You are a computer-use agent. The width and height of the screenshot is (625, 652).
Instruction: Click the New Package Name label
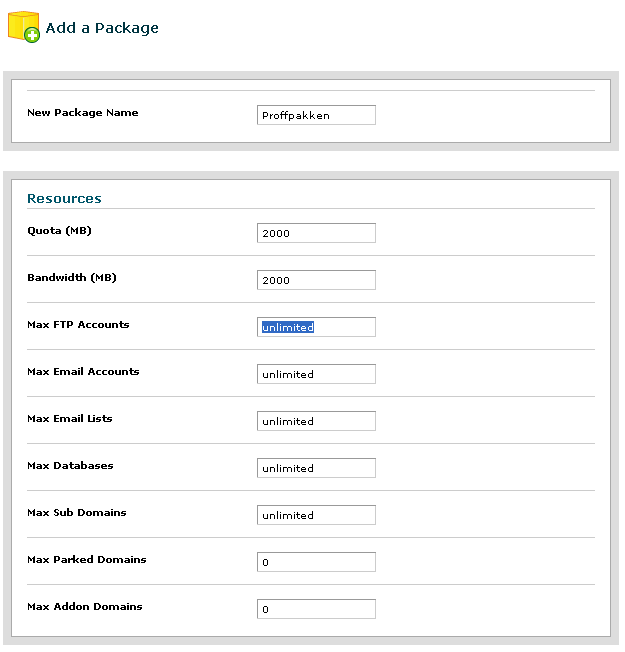click(x=83, y=113)
